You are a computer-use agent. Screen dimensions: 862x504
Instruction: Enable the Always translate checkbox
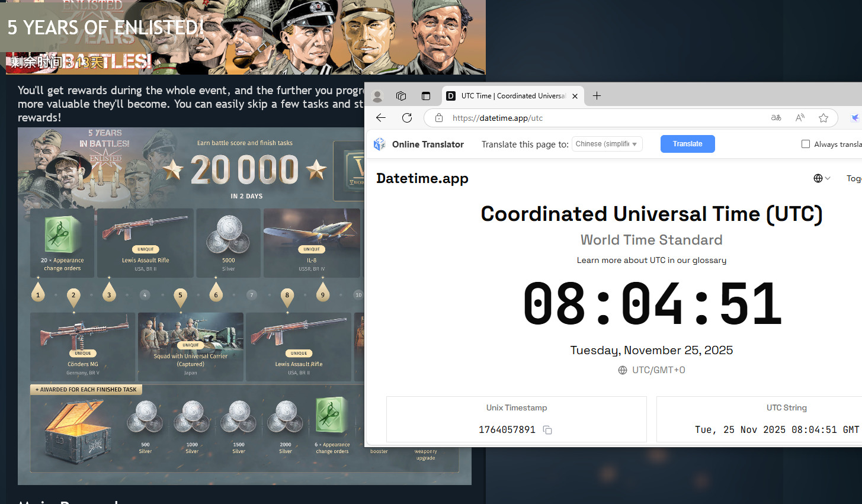806,144
